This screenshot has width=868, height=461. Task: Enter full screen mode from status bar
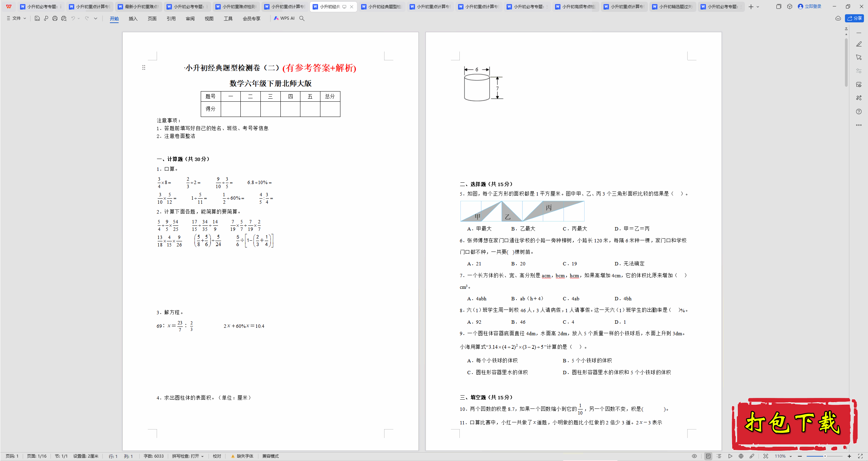point(860,456)
